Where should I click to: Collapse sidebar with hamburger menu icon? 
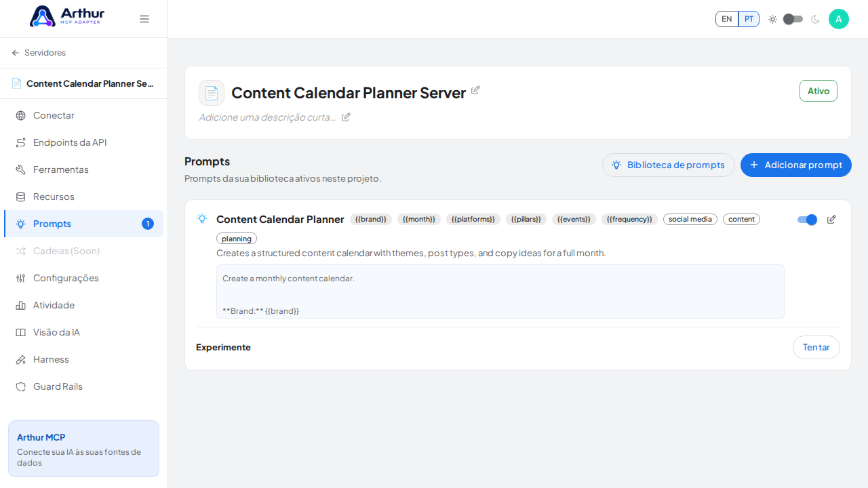[144, 19]
